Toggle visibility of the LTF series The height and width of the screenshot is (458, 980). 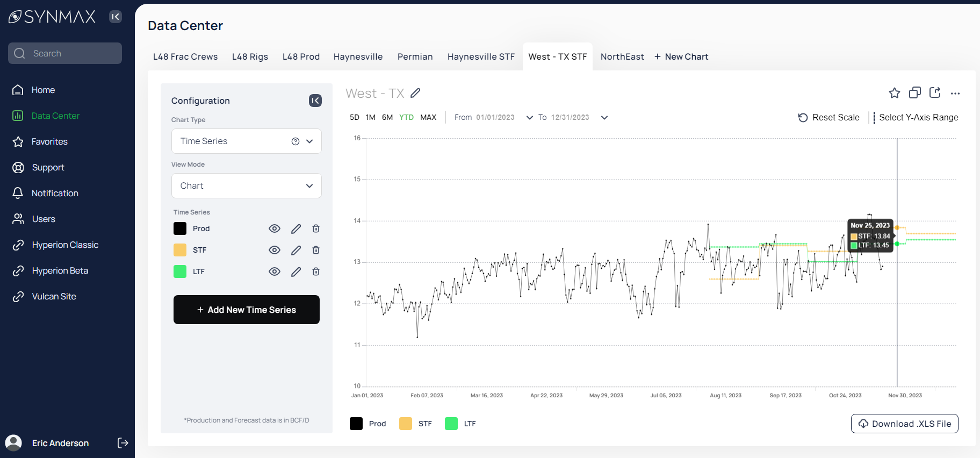[x=275, y=271]
